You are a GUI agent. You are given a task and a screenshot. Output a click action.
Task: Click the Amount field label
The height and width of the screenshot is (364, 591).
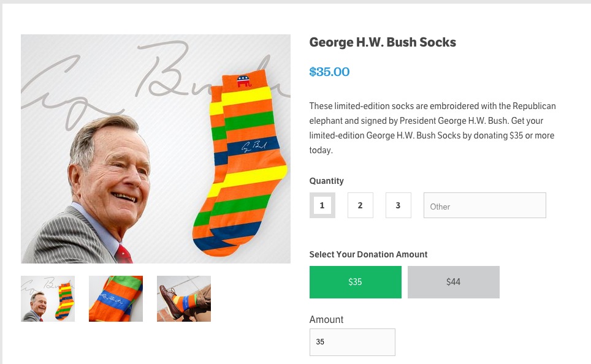pos(327,319)
